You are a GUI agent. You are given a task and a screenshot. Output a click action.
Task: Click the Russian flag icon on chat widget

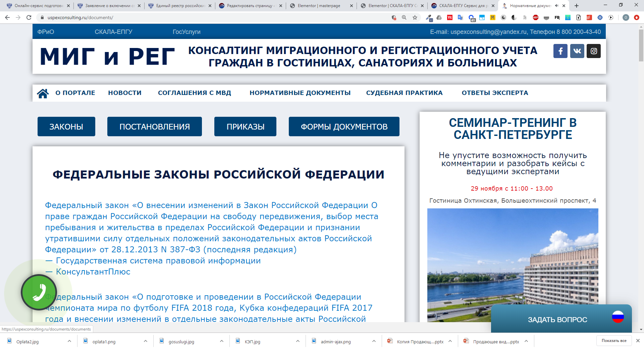(x=618, y=317)
